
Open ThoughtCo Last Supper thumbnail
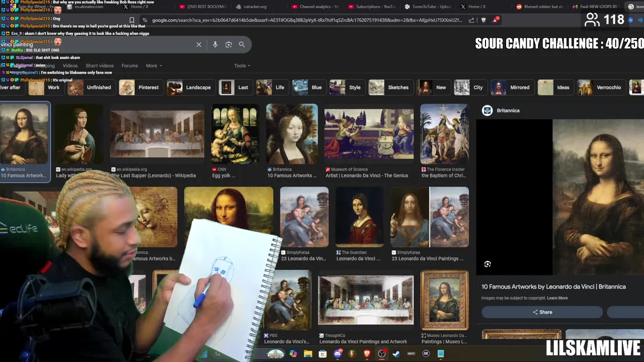(366, 300)
